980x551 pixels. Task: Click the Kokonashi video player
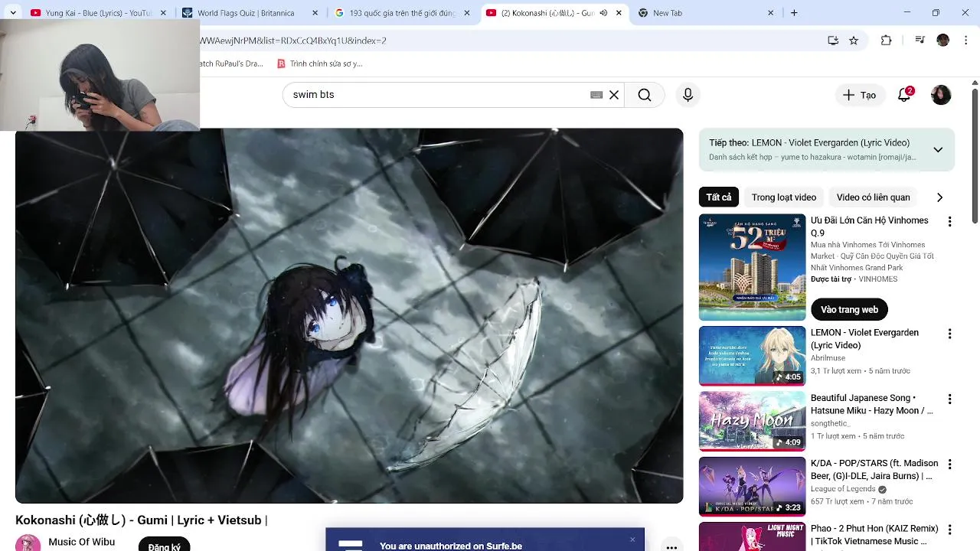[349, 315]
